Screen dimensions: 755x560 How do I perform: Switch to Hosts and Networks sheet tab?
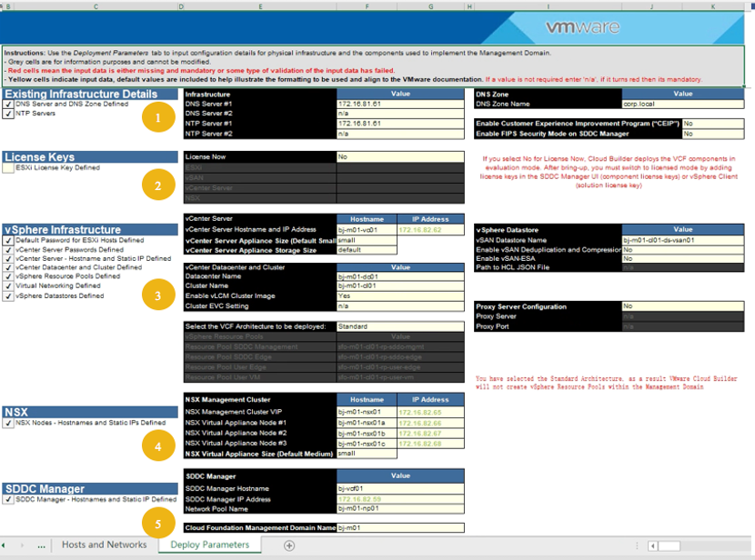coord(104,545)
